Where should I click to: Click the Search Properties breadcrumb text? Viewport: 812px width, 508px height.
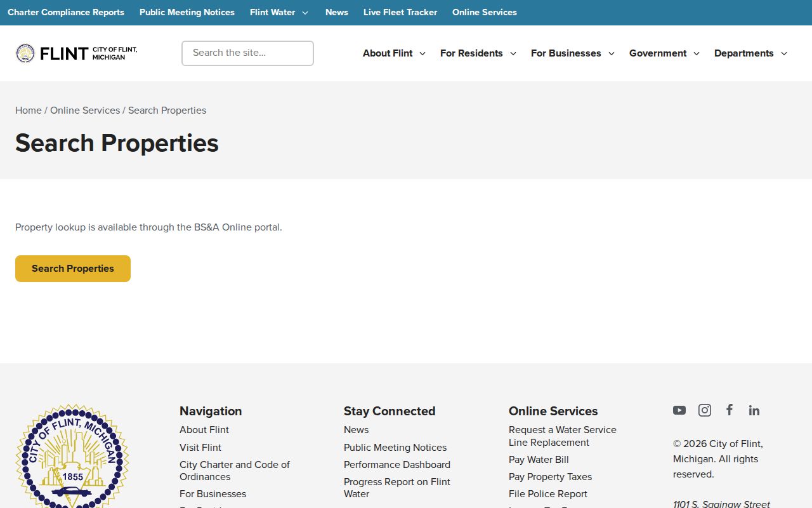tap(167, 110)
